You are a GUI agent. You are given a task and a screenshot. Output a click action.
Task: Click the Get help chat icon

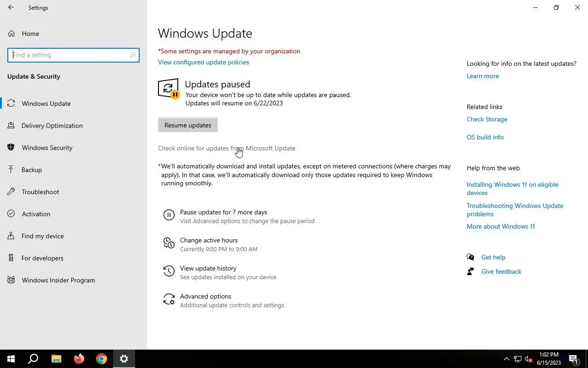[470, 257]
